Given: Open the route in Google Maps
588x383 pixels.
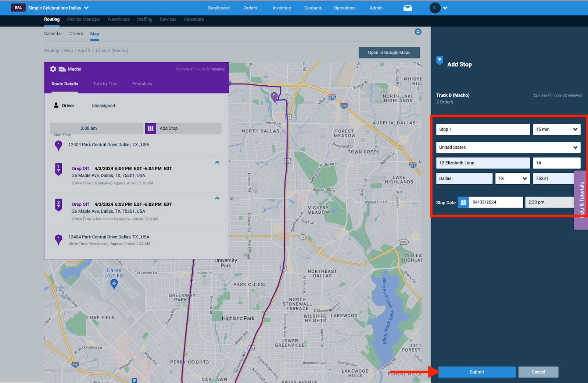Looking at the screenshot, I should tap(389, 53).
